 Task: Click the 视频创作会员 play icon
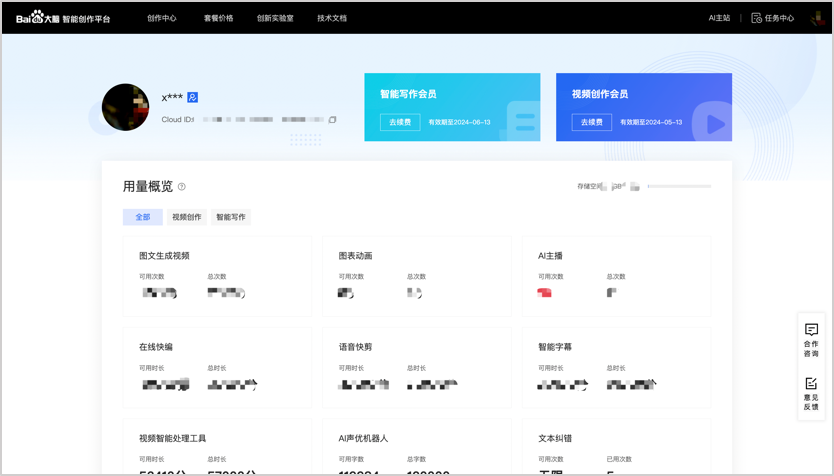point(714,123)
